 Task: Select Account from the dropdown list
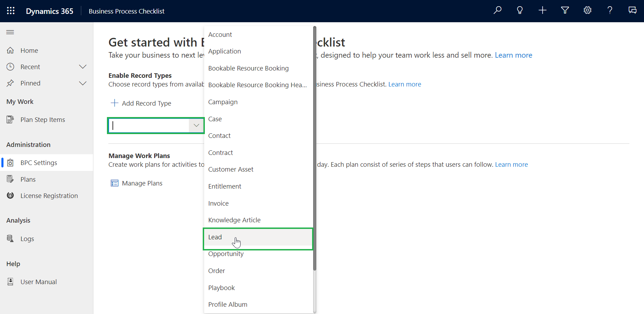coord(258,34)
